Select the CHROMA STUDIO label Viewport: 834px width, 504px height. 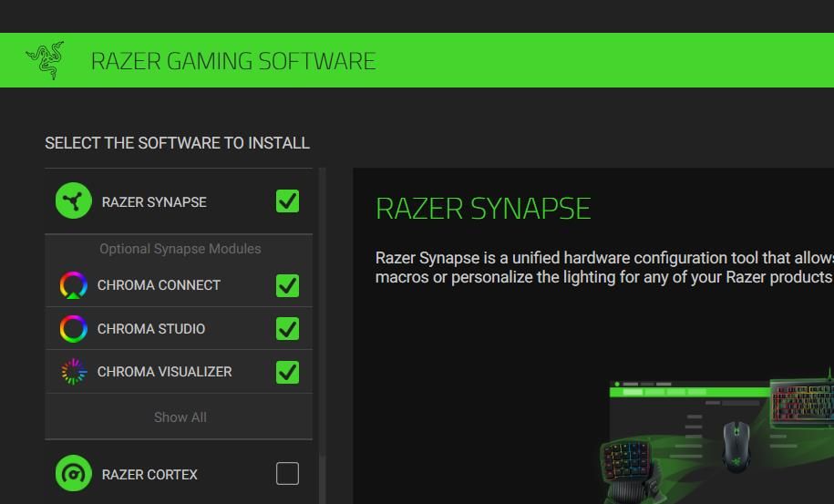151,328
